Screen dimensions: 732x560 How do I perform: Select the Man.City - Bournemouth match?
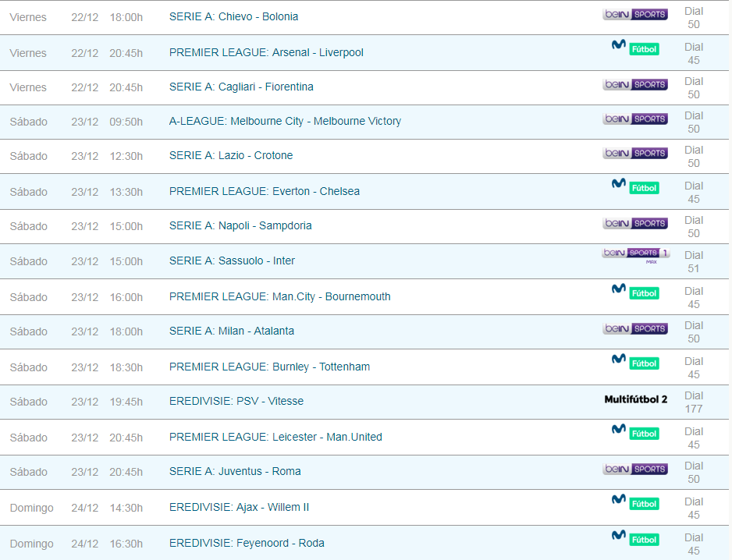279,297
